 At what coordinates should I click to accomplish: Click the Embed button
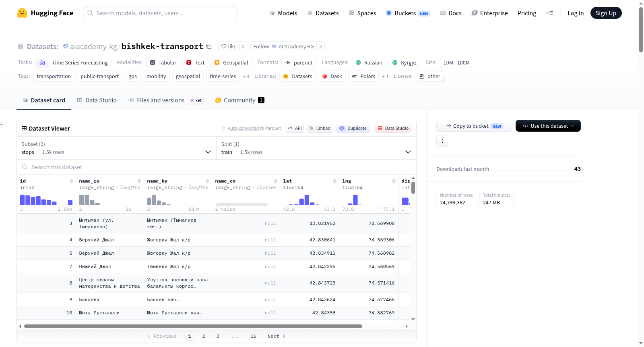pyautogui.click(x=320, y=128)
